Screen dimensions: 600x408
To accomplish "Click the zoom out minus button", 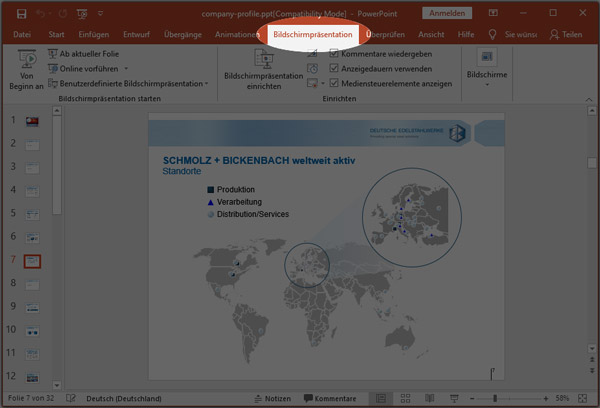I will [472, 398].
